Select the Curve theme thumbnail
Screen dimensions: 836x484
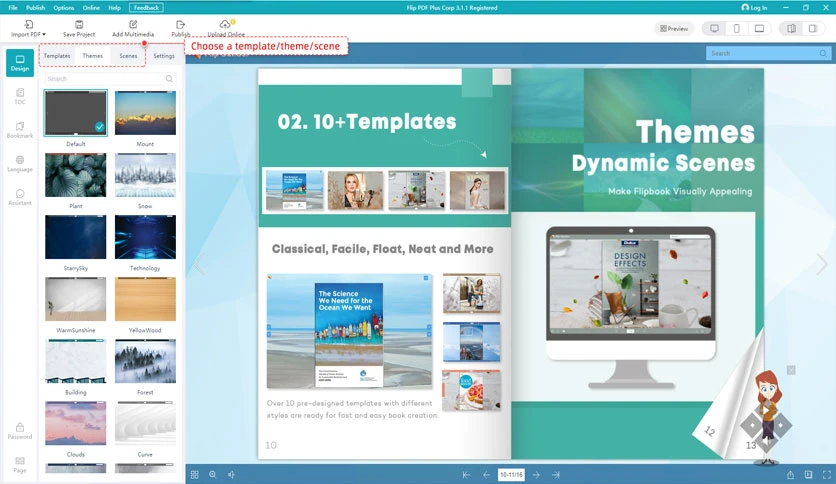[145, 423]
